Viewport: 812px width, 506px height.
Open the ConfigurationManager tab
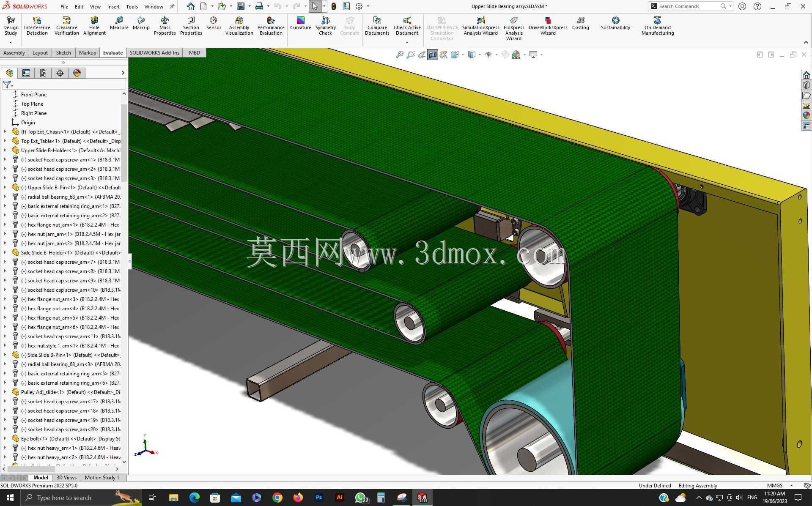tap(43, 73)
